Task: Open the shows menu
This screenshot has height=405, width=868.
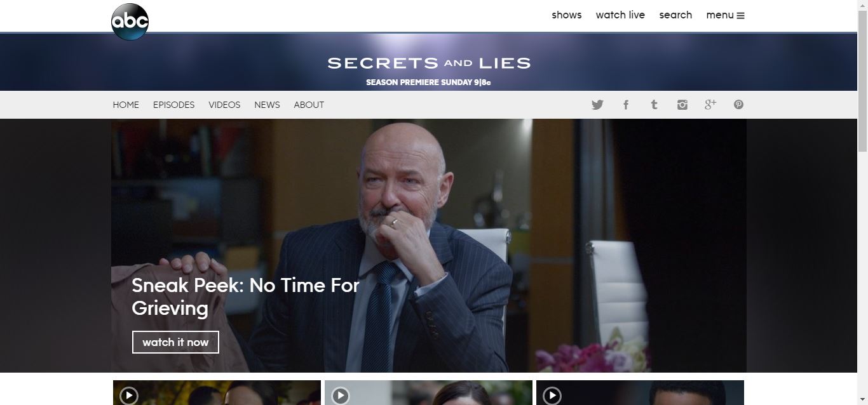Action: (567, 15)
